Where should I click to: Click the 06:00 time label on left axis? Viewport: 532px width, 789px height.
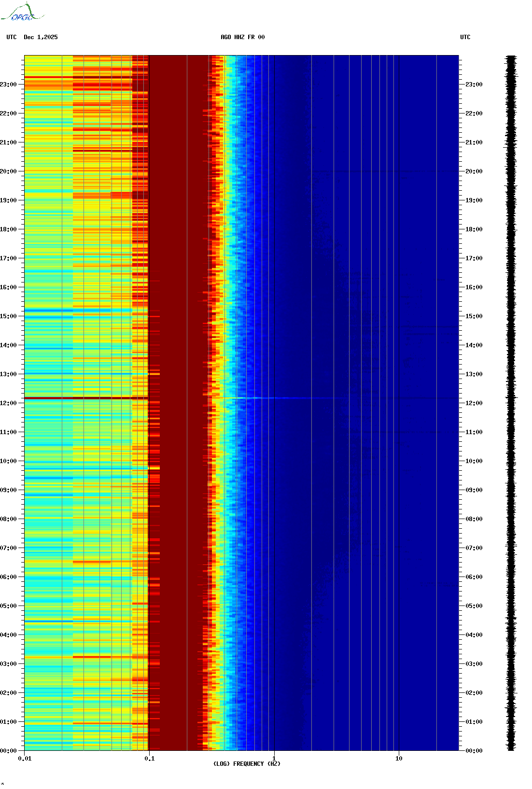point(8,577)
